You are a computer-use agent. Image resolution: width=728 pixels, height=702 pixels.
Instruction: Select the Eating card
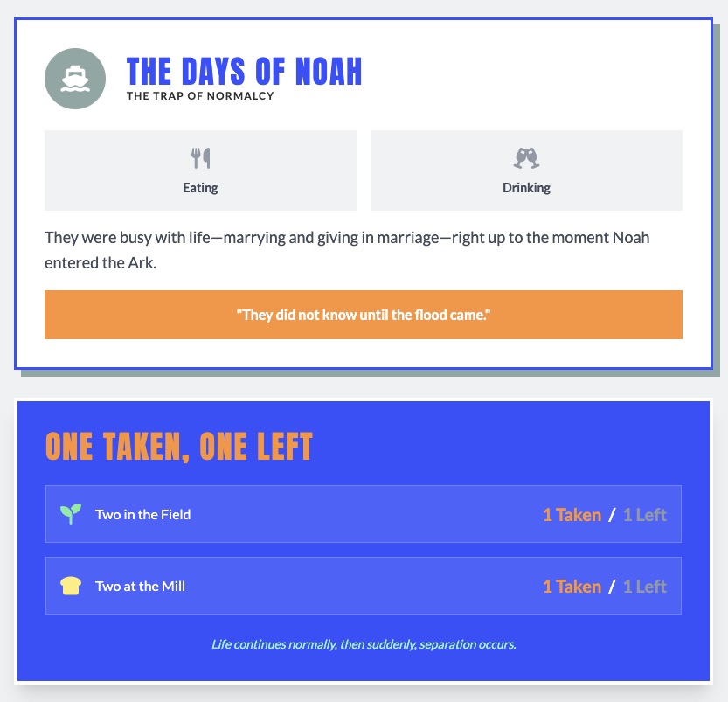pyautogui.click(x=200, y=171)
